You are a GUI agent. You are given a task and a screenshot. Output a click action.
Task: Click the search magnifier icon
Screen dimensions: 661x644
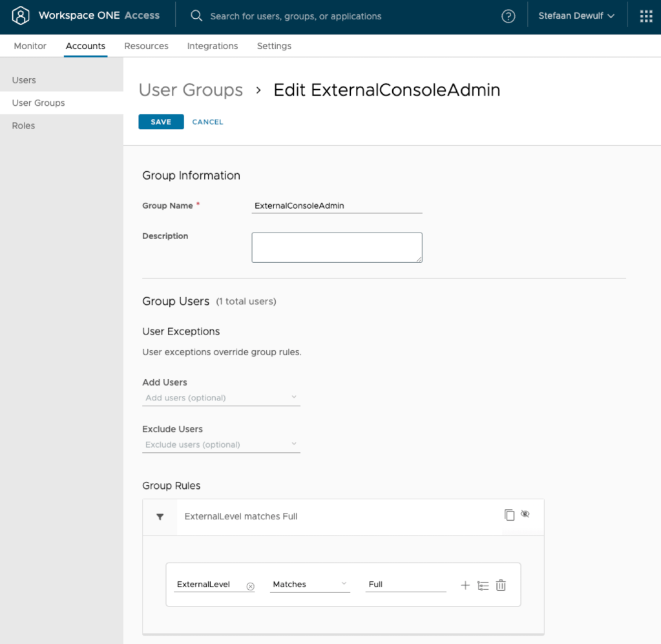click(196, 16)
